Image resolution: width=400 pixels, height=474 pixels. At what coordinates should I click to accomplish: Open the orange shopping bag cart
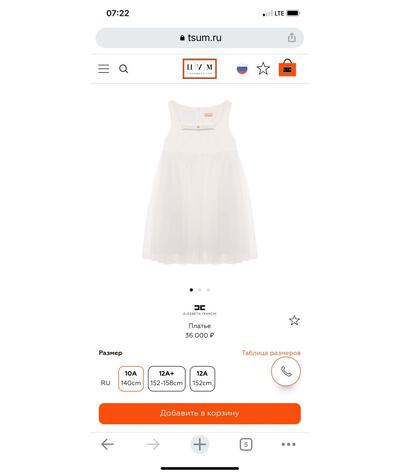[x=287, y=68]
